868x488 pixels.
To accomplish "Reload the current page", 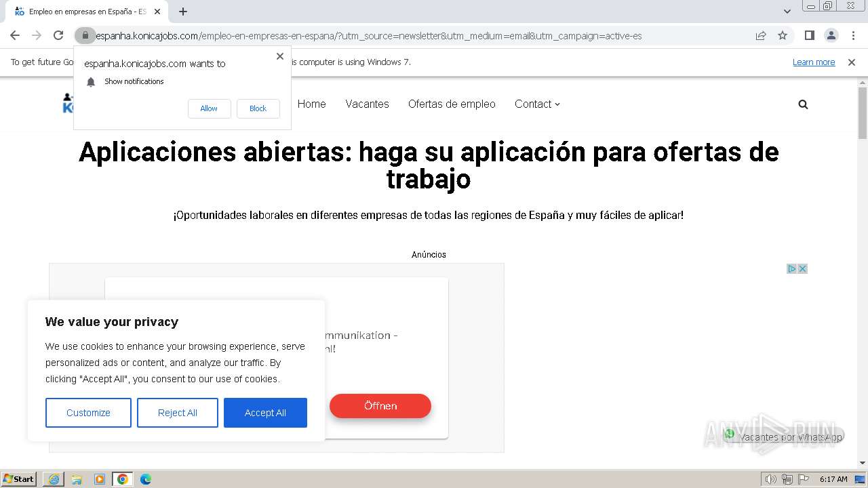I will [x=58, y=36].
